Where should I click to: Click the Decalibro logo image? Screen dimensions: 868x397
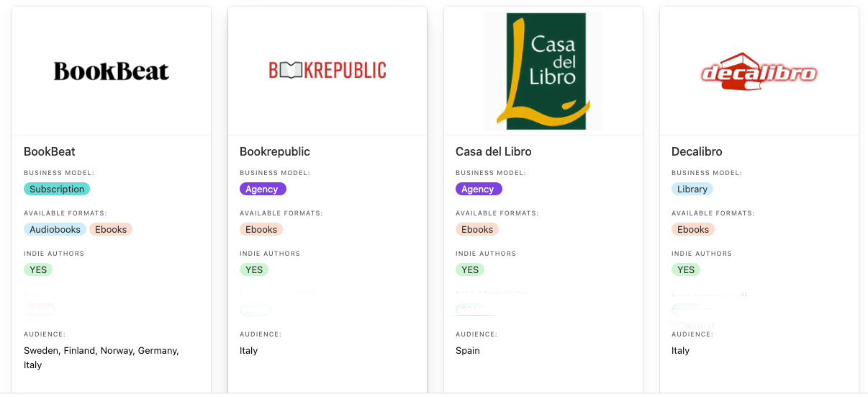759,71
